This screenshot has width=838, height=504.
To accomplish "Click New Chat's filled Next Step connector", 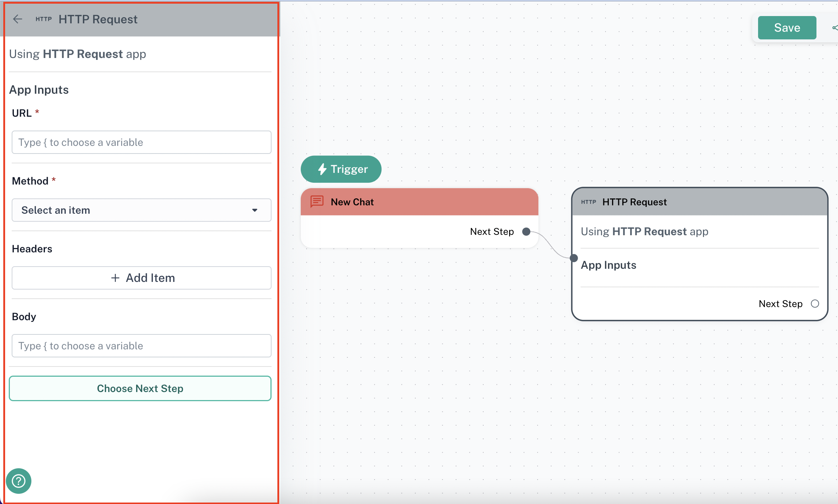I will click(x=526, y=232).
